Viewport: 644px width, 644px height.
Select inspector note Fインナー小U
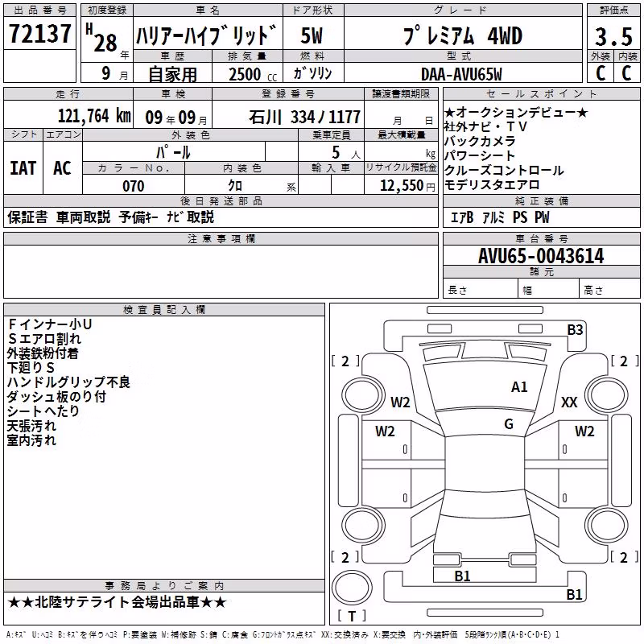[x=50, y=324]
